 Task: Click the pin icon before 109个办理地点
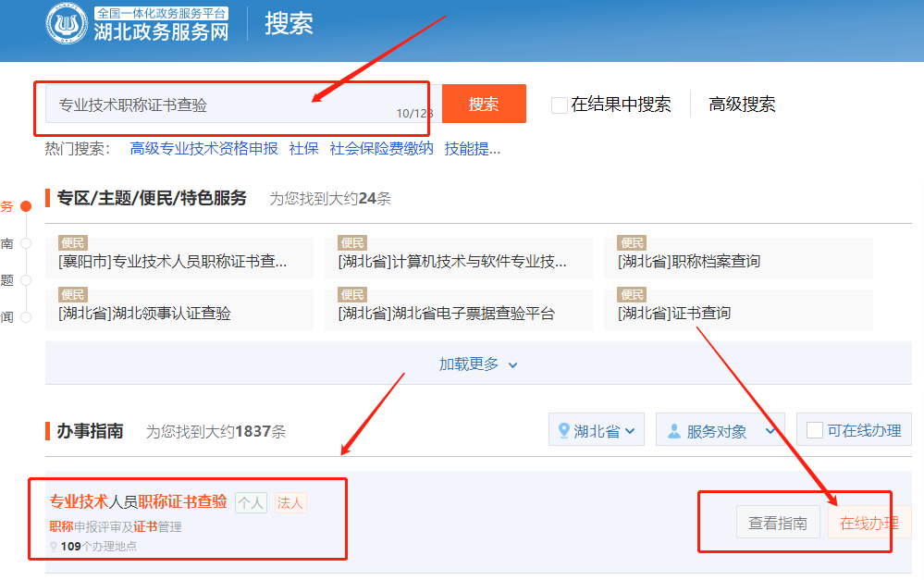(54, 547)
